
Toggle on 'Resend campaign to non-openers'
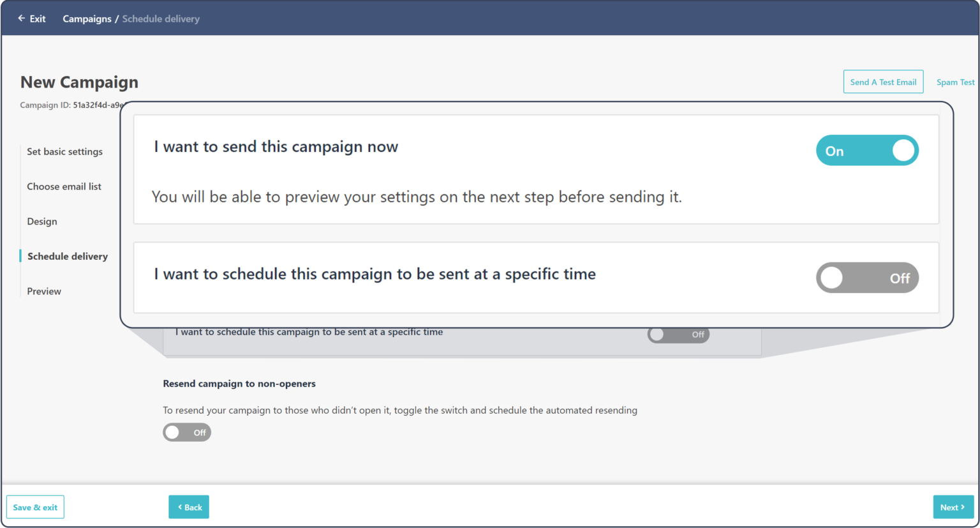[186, 432]
